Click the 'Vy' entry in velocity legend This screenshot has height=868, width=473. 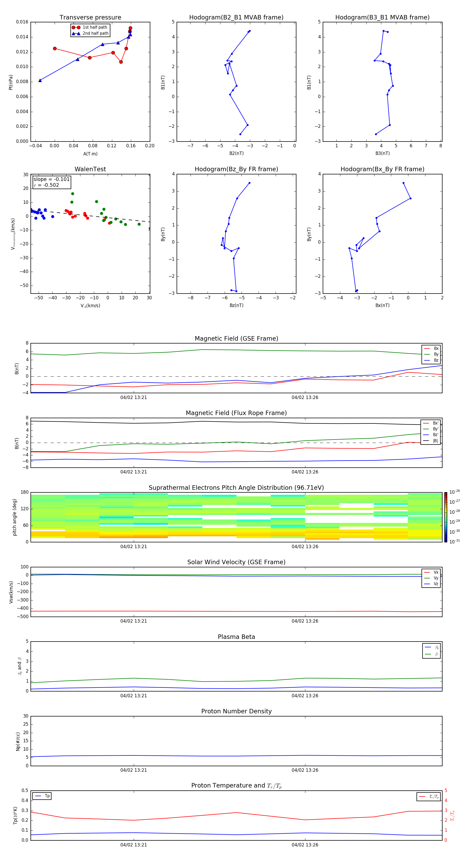pos(431,578)
